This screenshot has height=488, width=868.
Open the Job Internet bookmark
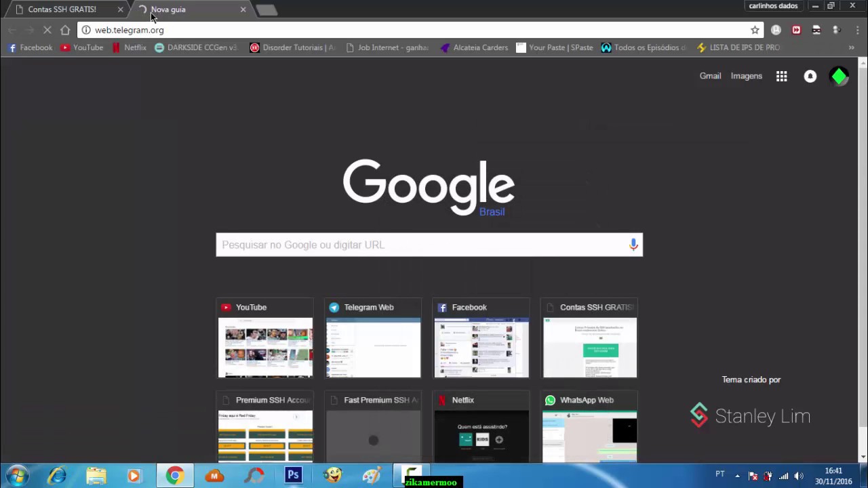pos(387,47)
